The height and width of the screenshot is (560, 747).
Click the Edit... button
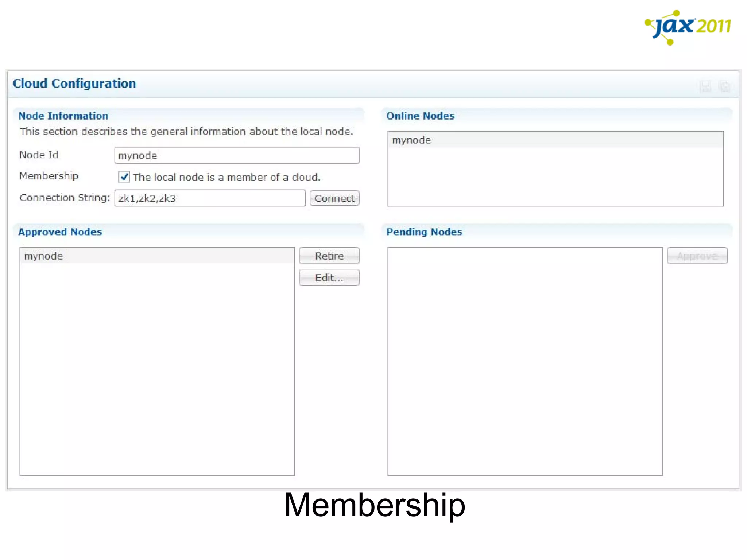coord(329,277)
